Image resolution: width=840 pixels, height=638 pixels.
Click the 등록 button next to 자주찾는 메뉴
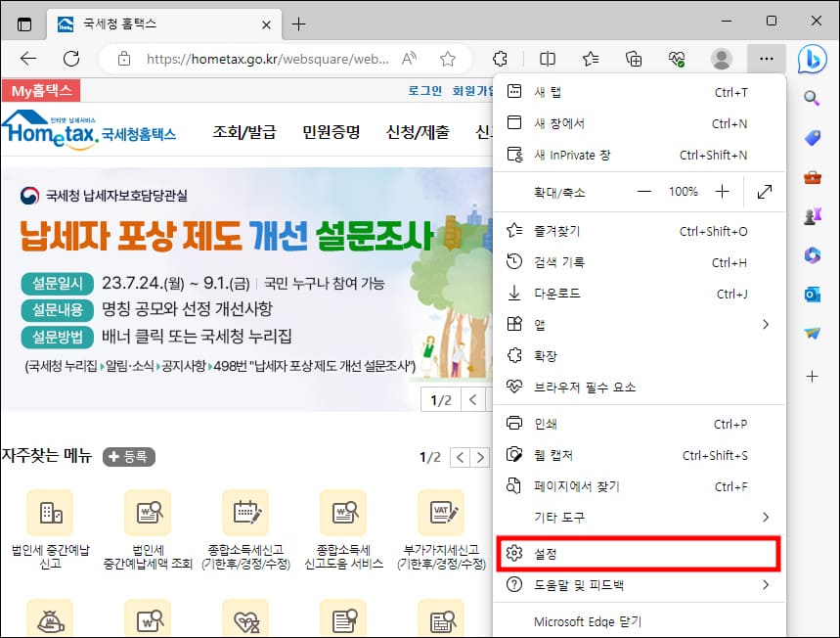click(x=128, y=456)
